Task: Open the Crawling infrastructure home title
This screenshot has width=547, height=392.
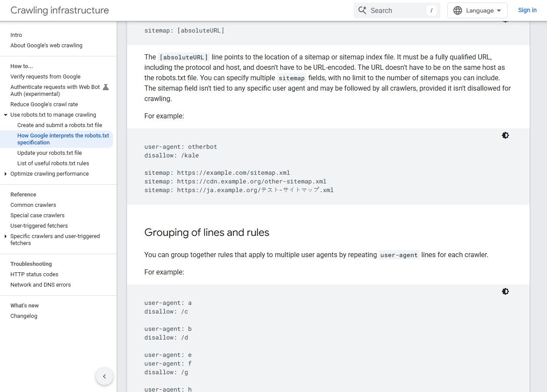Action: pyautogui.click(x=60, y=10)
